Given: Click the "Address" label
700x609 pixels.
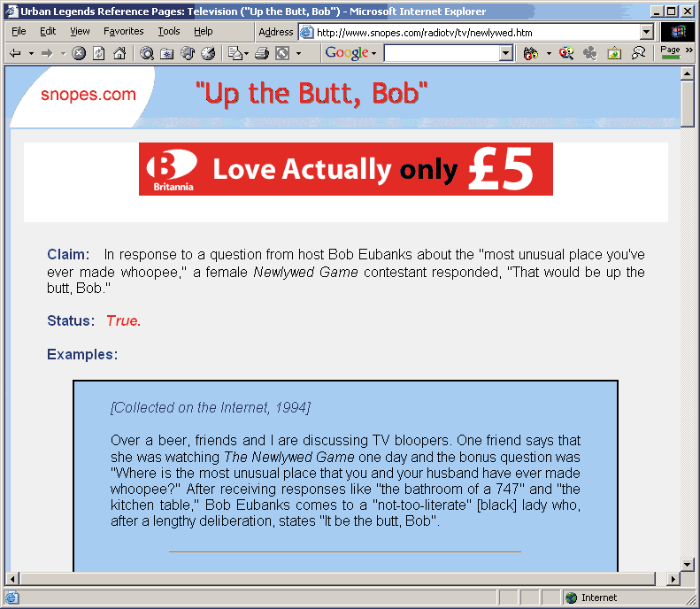Looking at the screenshot, I should point(276,32).
